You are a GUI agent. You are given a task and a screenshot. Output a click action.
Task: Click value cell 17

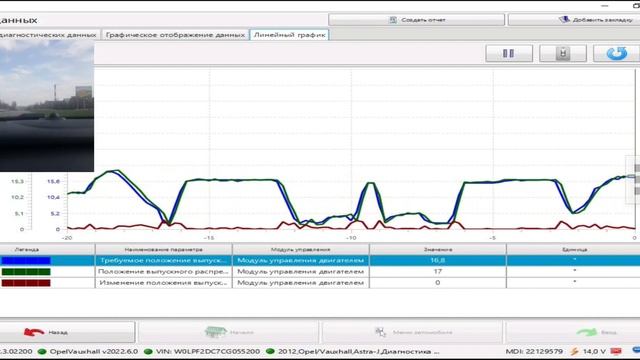click(x=438, y=271)
